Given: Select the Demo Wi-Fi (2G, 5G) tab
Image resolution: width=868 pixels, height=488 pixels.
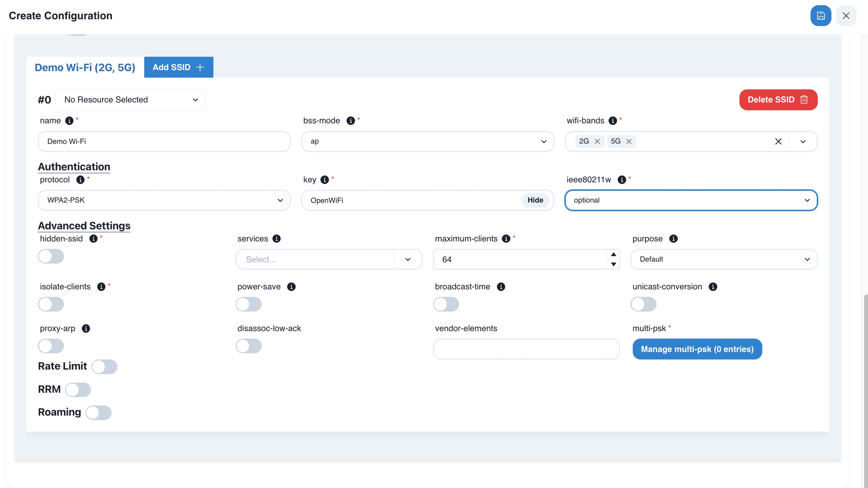Looking at the screenshot, I should pyautogui.click(x=85, y=67).
